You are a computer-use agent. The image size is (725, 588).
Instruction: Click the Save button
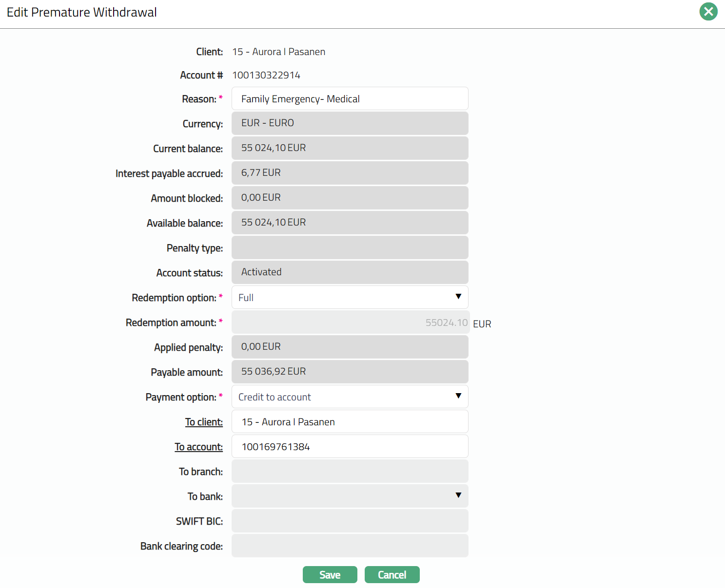[x=330, y=575]
